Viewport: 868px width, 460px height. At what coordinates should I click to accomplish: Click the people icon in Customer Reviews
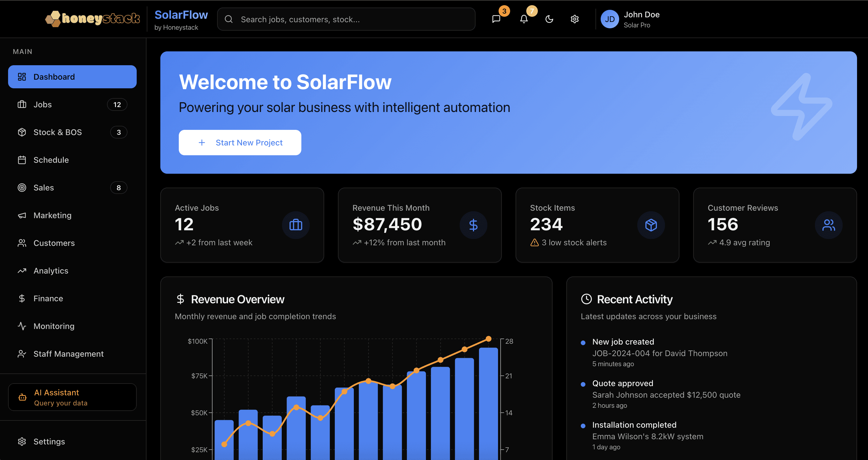(828, 225)
